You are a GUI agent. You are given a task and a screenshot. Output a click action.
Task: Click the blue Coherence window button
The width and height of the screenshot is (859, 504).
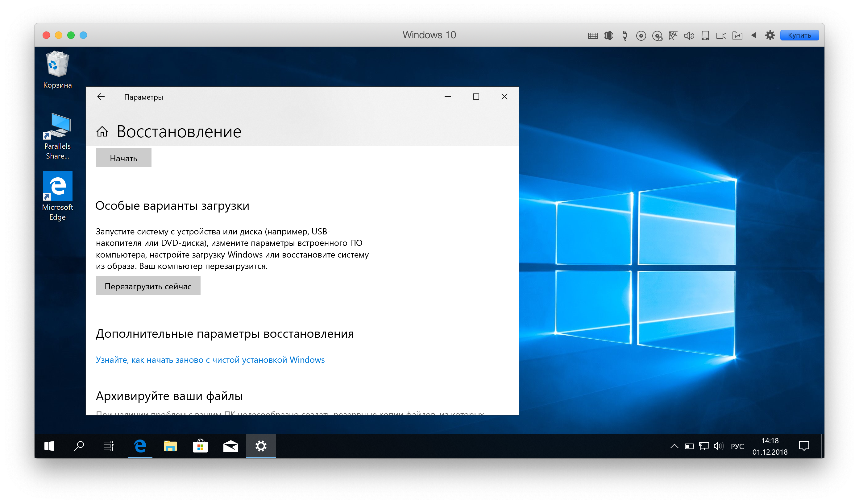pyautogui.click(x=83, y=35)
